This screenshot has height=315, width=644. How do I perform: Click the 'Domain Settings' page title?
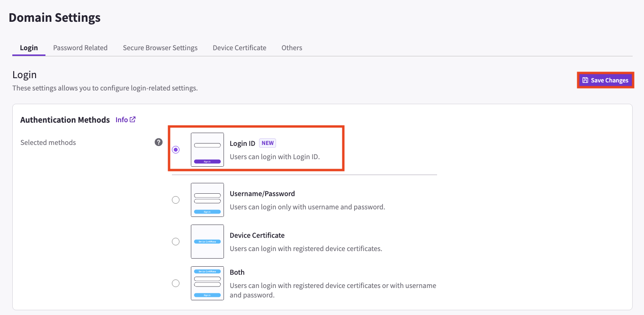coord(55,18)
